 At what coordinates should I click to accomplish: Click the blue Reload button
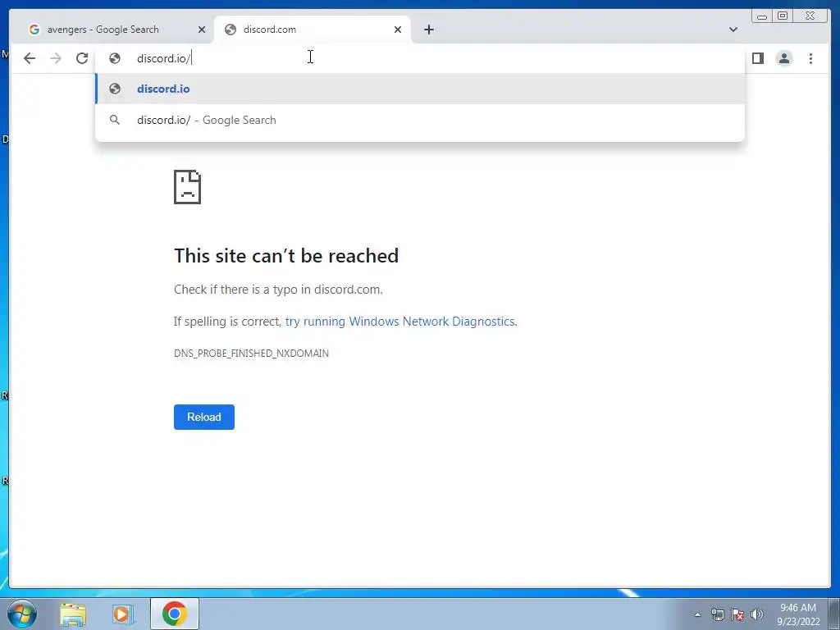[x=204, y=417]
